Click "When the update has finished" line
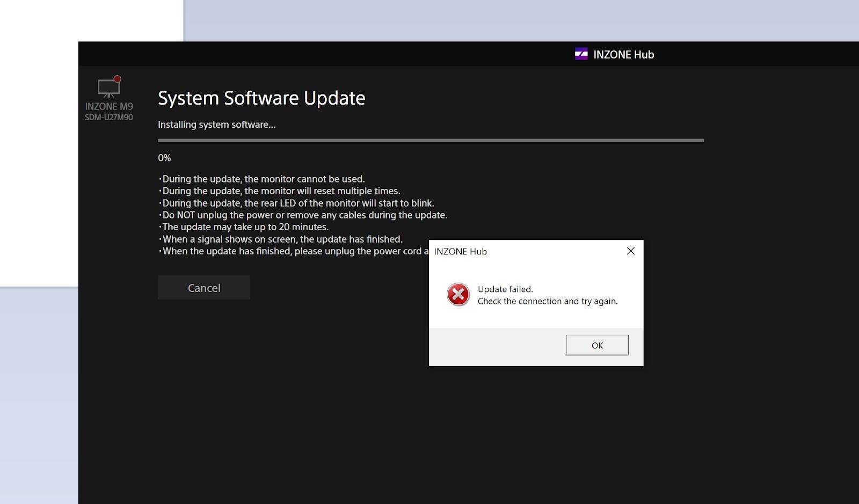Screen dimensions: 859x504 (294, 251)
